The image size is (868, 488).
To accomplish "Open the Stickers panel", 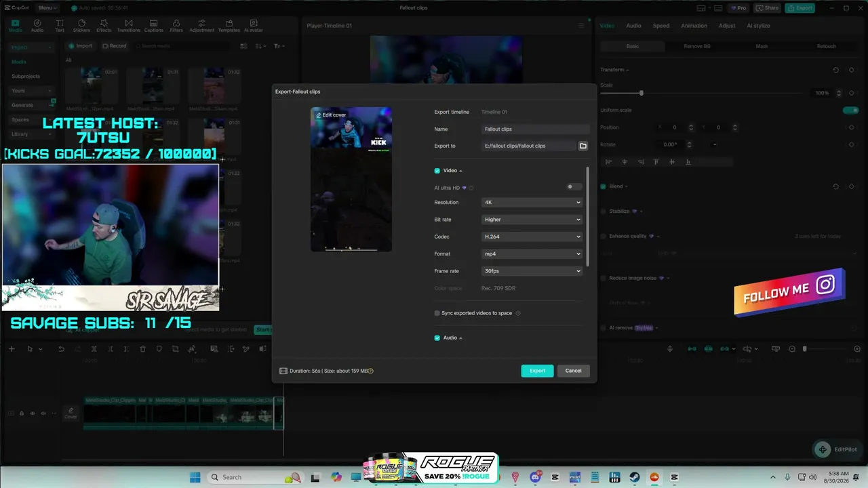I will pyautogui.click(x=81, y=26).
